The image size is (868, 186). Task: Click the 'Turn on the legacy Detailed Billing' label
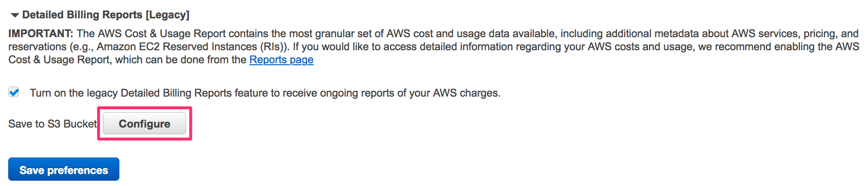click(265, 93)
